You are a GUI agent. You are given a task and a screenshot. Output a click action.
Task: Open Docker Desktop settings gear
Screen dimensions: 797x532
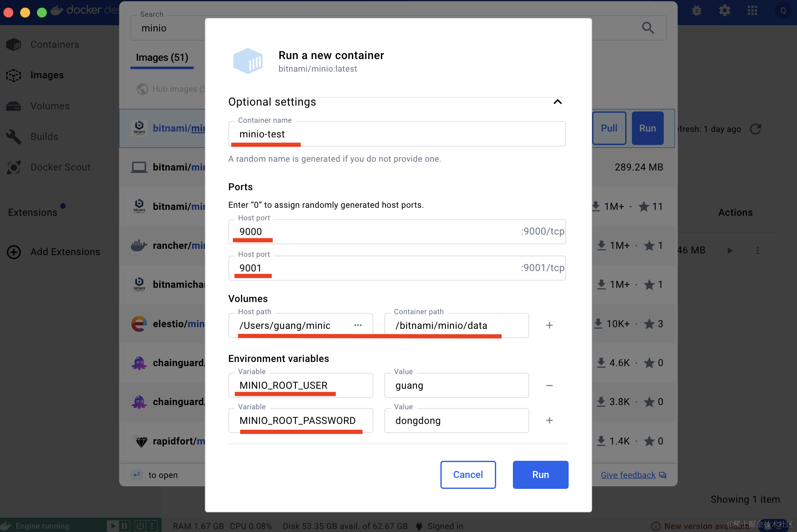tap(725, 10)
